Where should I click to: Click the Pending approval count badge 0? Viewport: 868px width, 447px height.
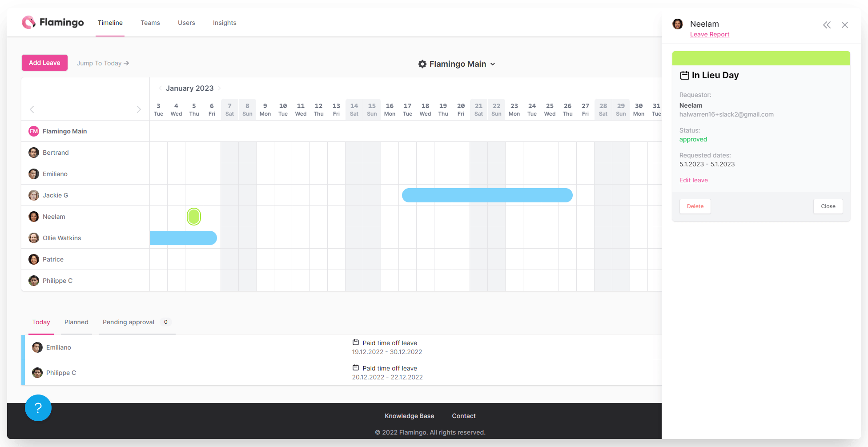tap(166, 322)
